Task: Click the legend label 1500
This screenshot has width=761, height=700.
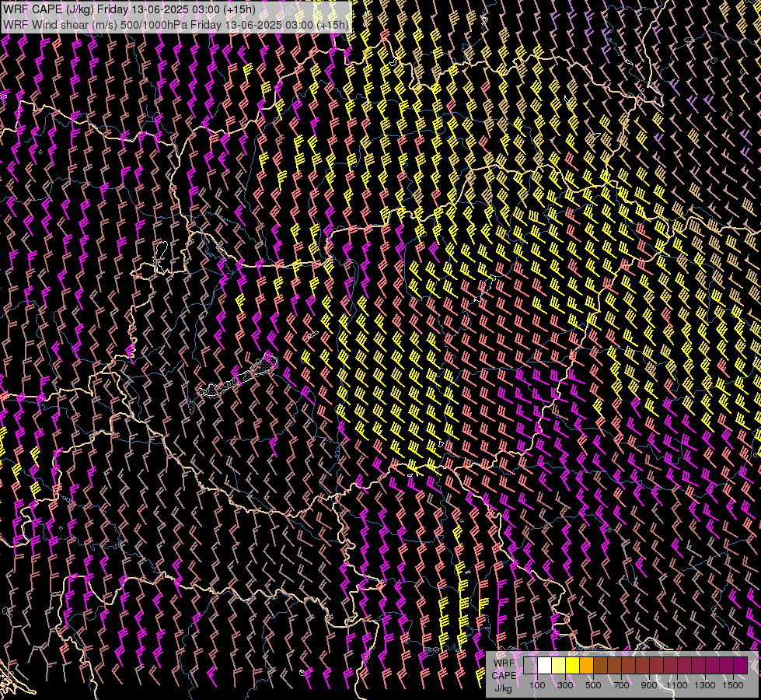Action: tap(733, 685)
